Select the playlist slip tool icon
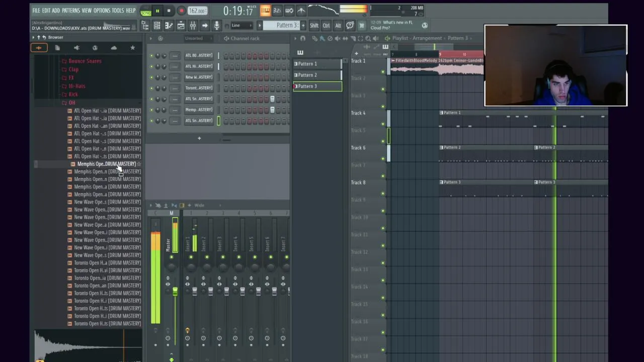Viewport: 644px width, 362px height. [345, 38]
